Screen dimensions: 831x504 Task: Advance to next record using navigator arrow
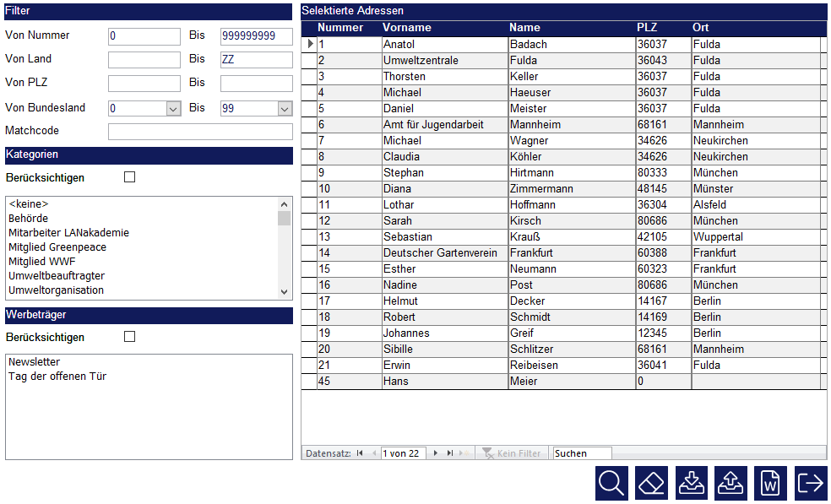436,453
